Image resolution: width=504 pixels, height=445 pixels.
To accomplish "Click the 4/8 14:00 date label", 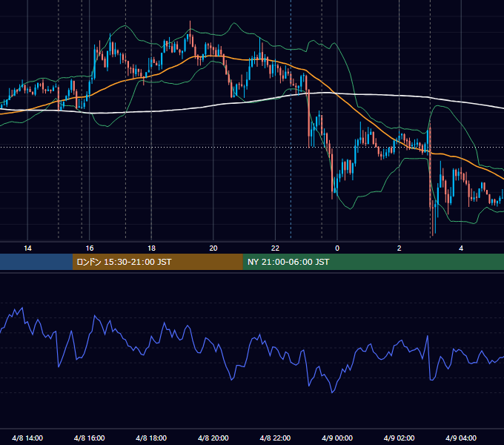I will (x=27, y=438).
